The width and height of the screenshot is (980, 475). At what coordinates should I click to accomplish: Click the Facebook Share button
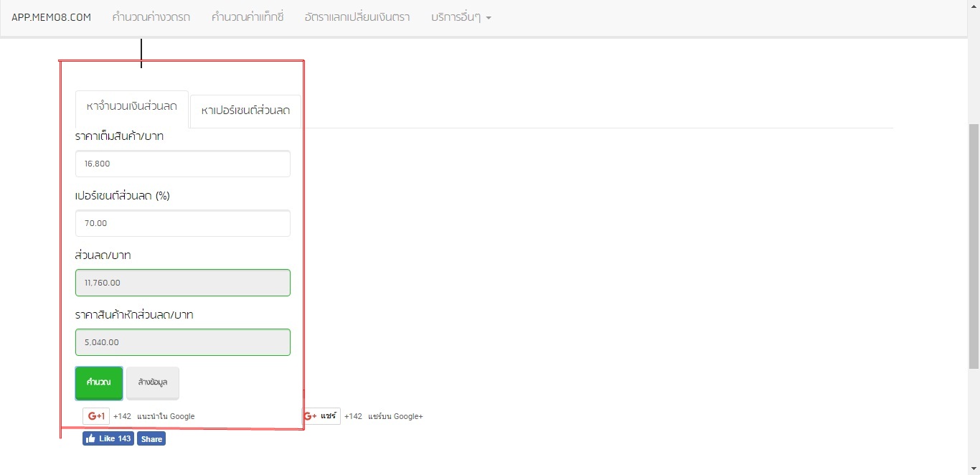click(151, 438)
